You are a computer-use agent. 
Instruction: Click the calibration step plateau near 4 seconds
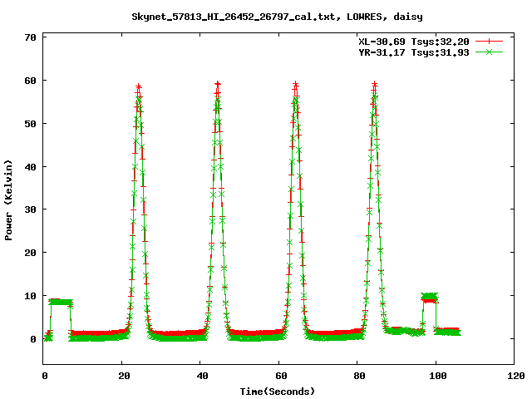click(61, 302)
